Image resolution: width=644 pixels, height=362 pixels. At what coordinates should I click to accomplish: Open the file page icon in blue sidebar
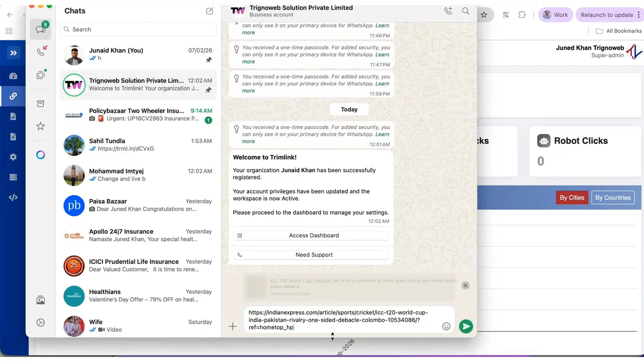pyautogui.click(x=14, y=137)
